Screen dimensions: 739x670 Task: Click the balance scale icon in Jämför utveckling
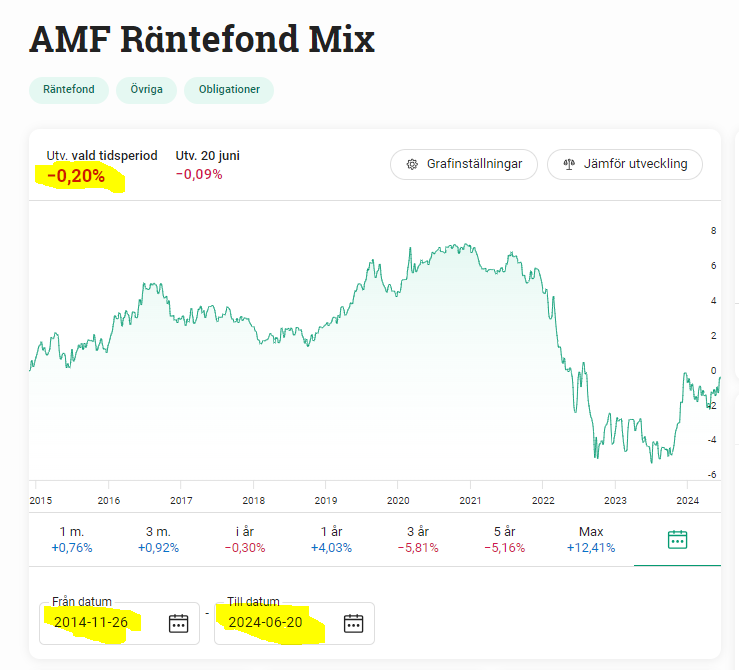(569, 164)
